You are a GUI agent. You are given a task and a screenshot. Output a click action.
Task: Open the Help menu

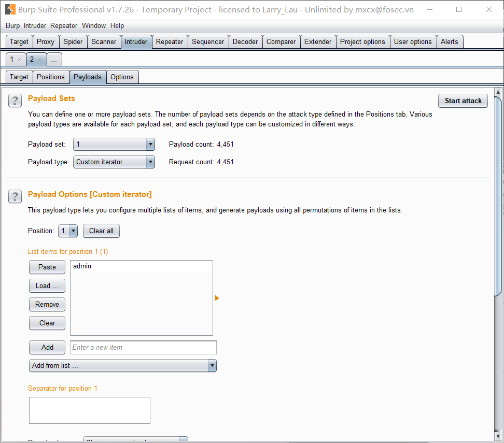[117, 26]
